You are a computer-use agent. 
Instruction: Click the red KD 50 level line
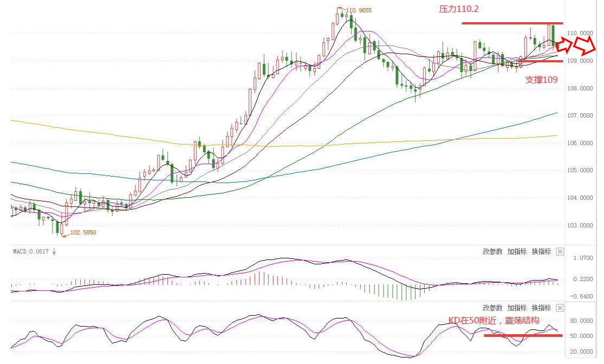[x=523, y=335]
